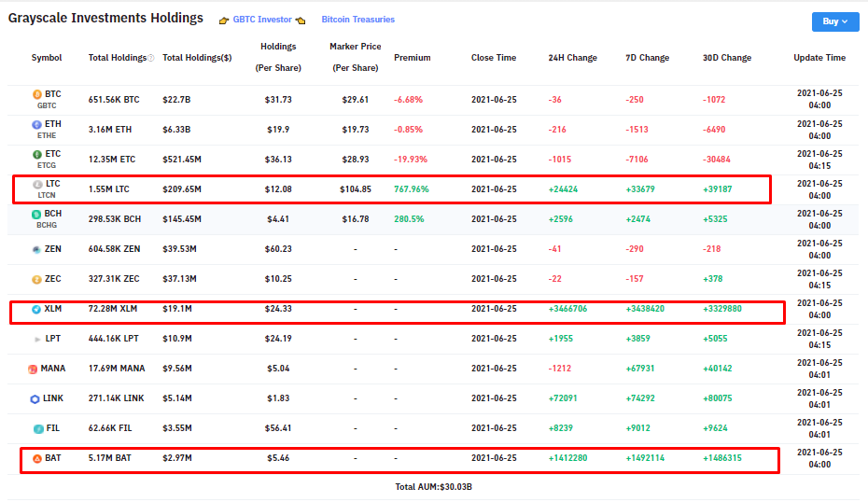Select the 280.5% BCH premium value
This screenshot has height=502, width=868.
409,219
